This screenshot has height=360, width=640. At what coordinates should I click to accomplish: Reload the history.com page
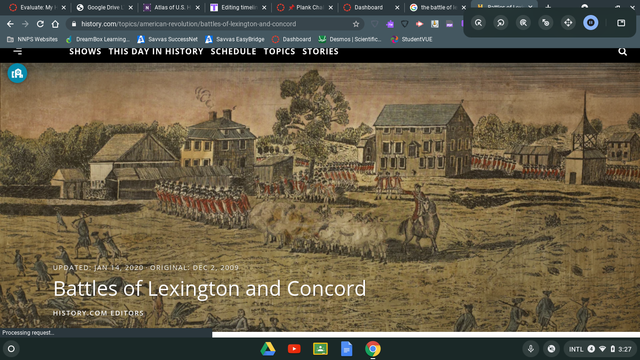(x=40, y=24)
